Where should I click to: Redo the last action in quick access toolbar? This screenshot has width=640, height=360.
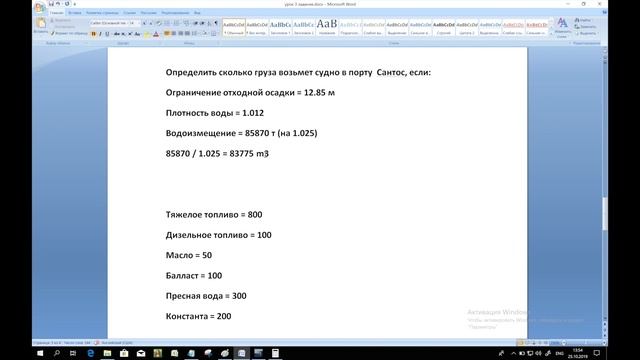[67, 4]
